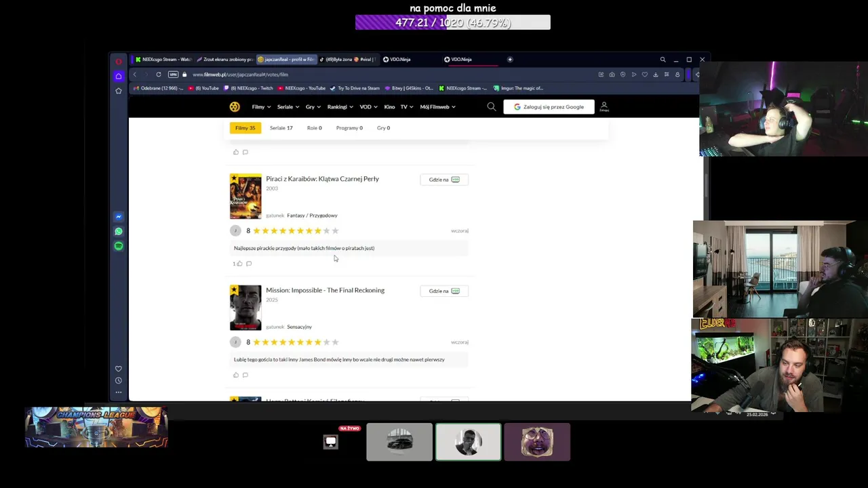The image size is (868, 488).
Task: Expand the Filmy dropdown menu
Action: pyautogui.click(x=261, y=107)
